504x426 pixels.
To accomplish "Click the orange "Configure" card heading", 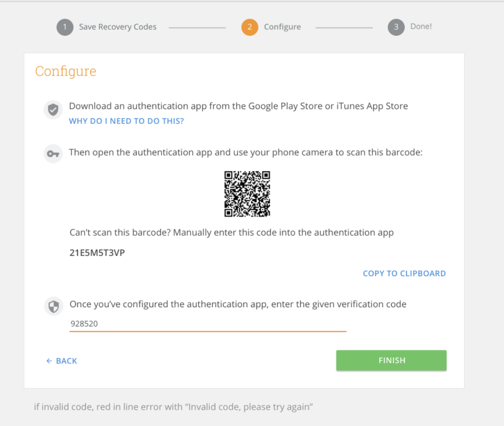I will point(65,71).
